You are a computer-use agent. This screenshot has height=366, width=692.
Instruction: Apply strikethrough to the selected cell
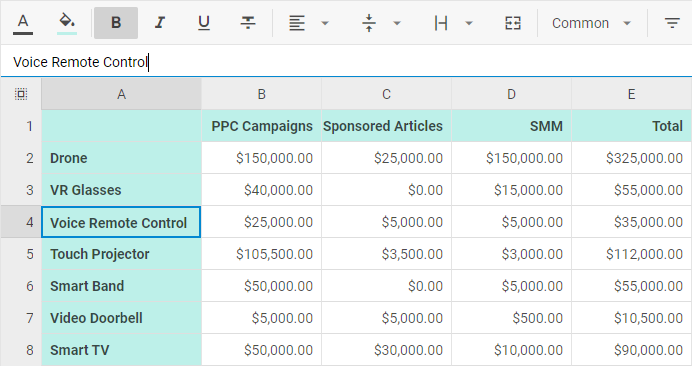(x=248, y=23)
